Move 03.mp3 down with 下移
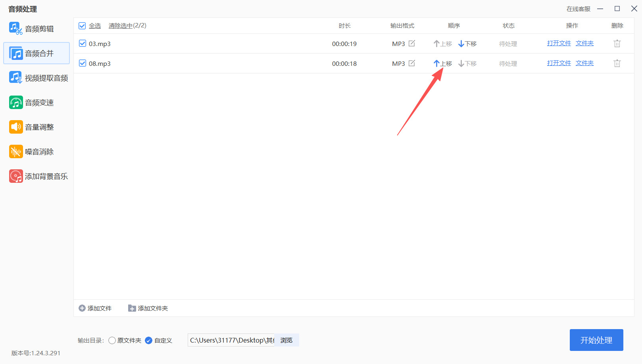Viewport: 642px width, 364px height. point(467,44)
